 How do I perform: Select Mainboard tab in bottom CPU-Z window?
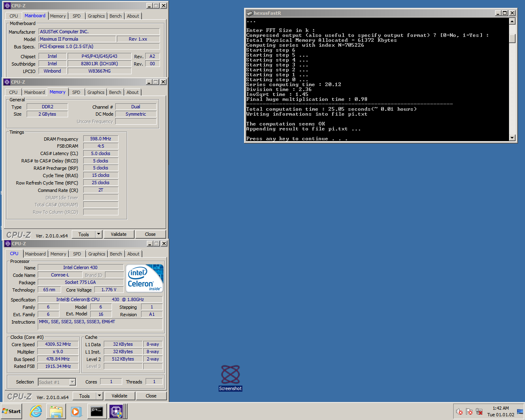[35, 254]
